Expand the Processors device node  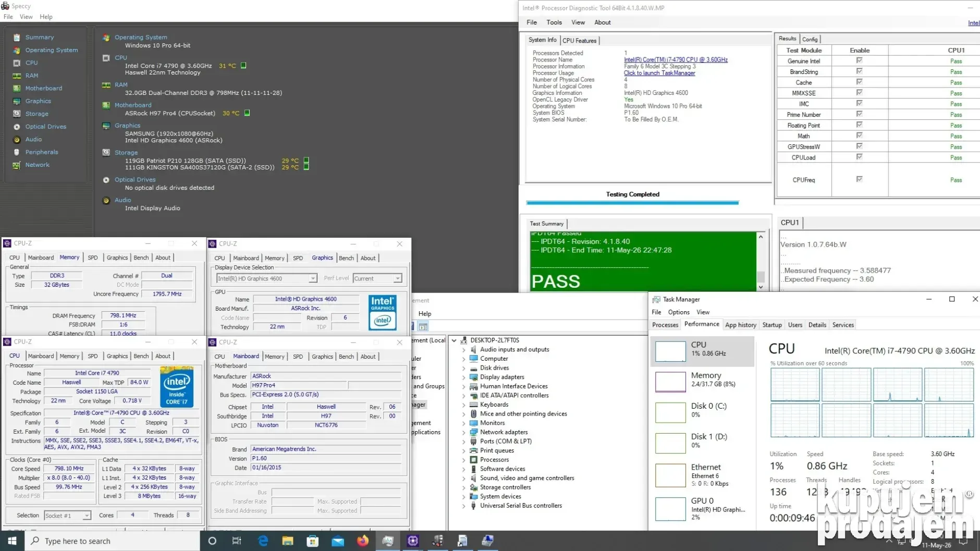464,460
